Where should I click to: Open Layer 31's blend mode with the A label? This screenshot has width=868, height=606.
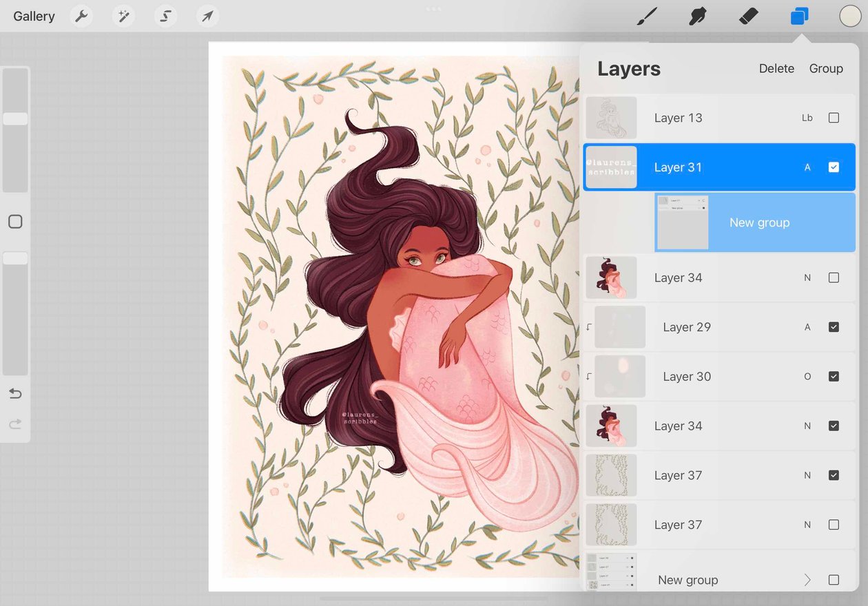tap(807, 167)
